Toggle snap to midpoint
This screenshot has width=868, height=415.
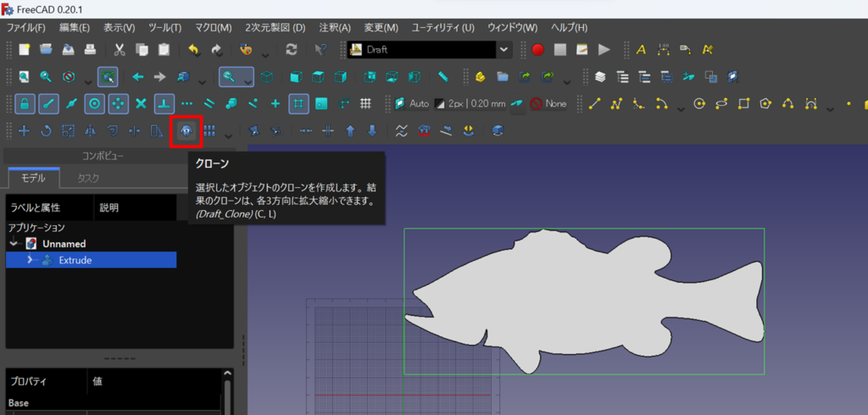click(71, 103)
